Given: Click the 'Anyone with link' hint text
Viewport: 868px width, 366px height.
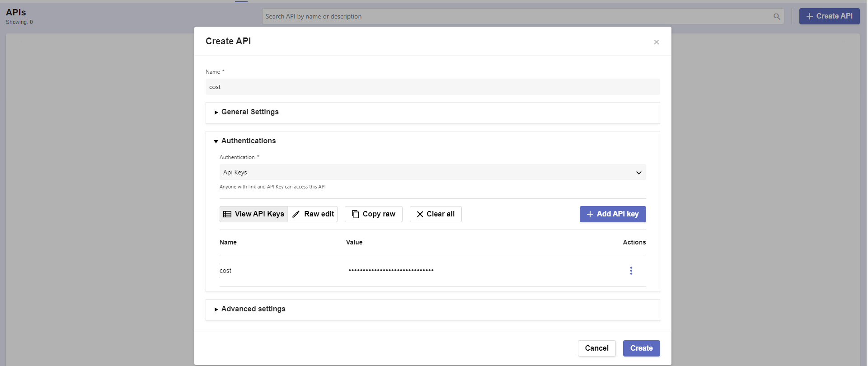Looking at the screenshot, I should (272, 187).
